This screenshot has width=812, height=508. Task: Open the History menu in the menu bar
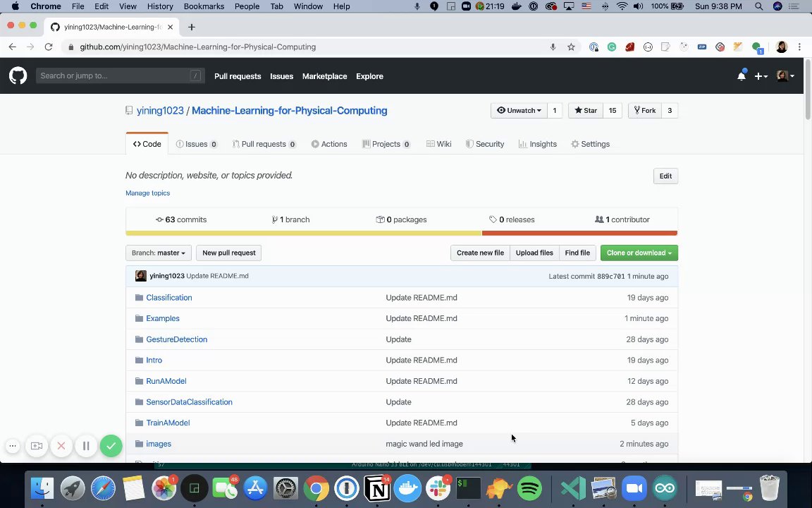tap(160, 6)
